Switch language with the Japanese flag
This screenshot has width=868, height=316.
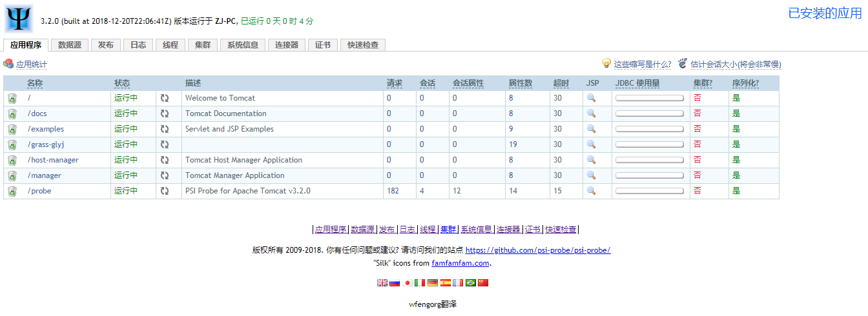coord(408,282)
